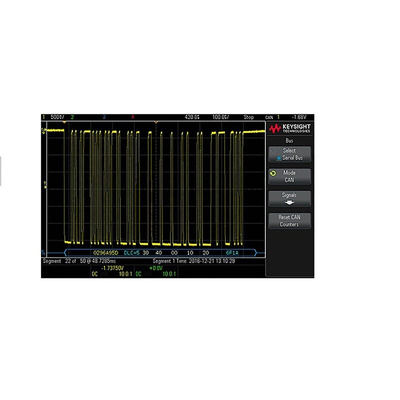This screenshot has width=400, height=400.
Task: Click the Bus menu title label
Action: click(x=289, y=141)
